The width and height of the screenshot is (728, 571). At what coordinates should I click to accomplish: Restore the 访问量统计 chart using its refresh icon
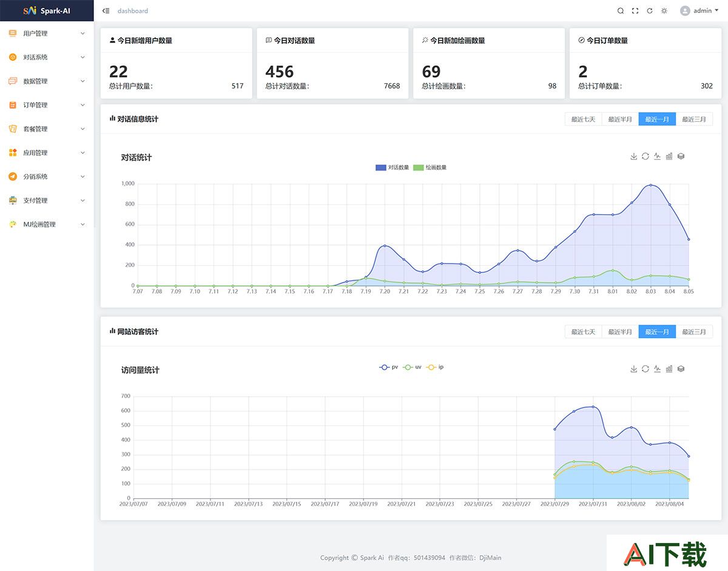(645, 369)
